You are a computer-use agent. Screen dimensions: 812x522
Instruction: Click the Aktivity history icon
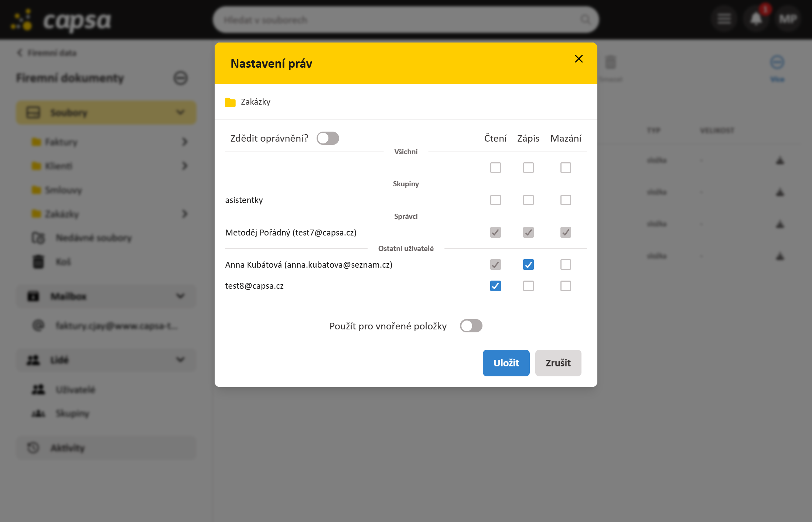click(33, 448)
